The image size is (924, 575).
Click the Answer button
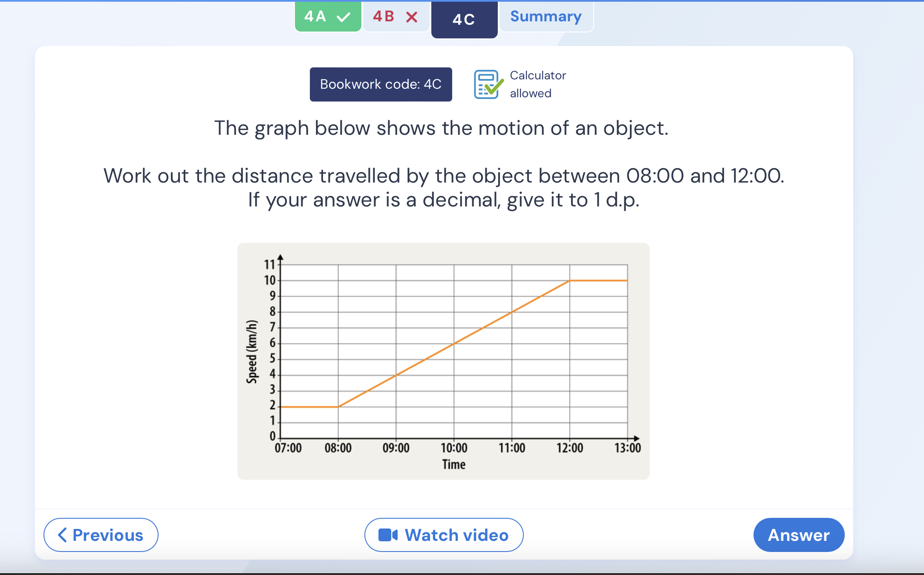coord(799,535)
